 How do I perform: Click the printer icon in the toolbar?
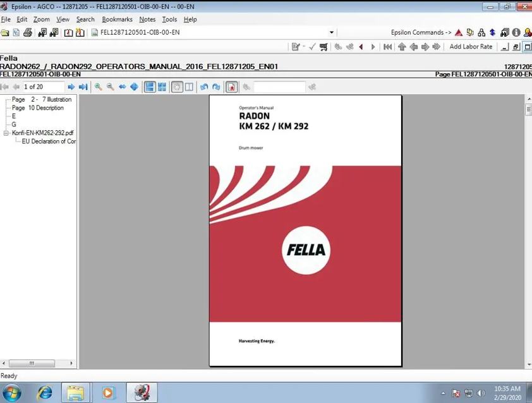click(27, 33)
